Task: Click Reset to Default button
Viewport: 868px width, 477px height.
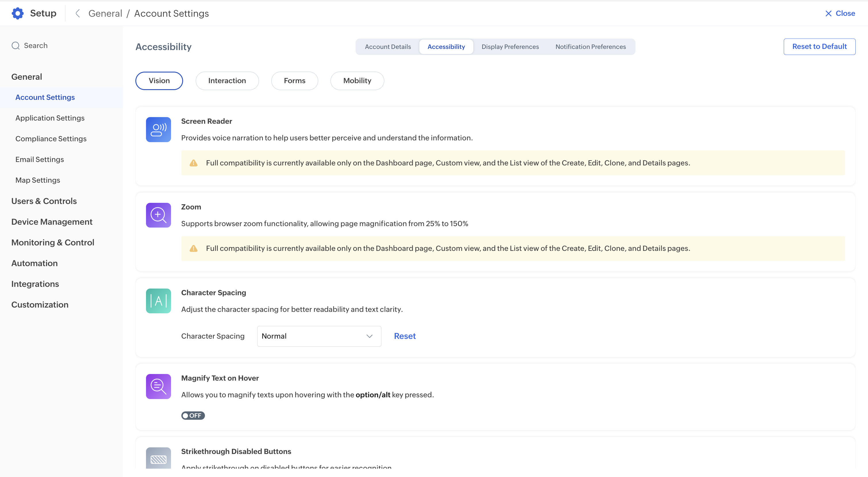Action: 819,47
